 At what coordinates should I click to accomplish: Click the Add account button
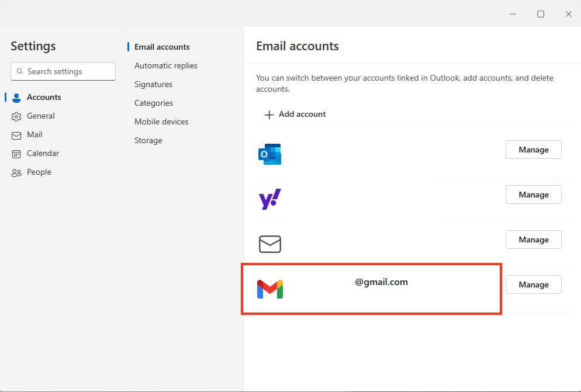pyautogui.click(x=295, y=114)
